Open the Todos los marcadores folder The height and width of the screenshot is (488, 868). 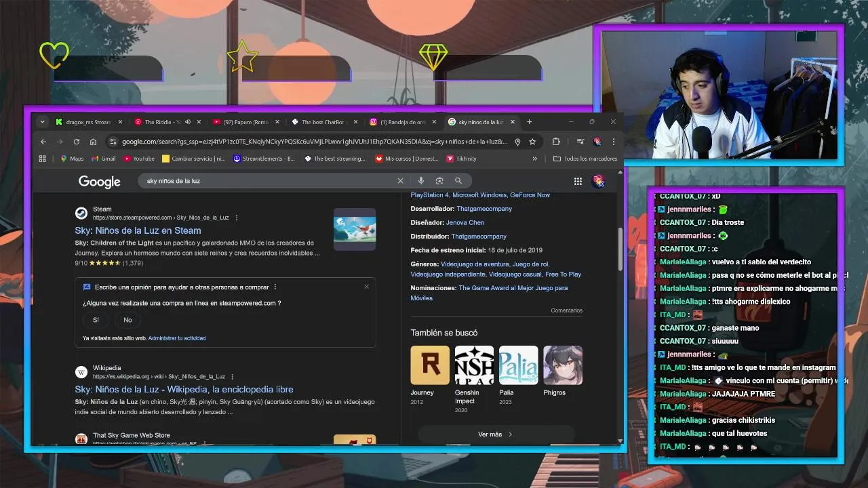585,159
